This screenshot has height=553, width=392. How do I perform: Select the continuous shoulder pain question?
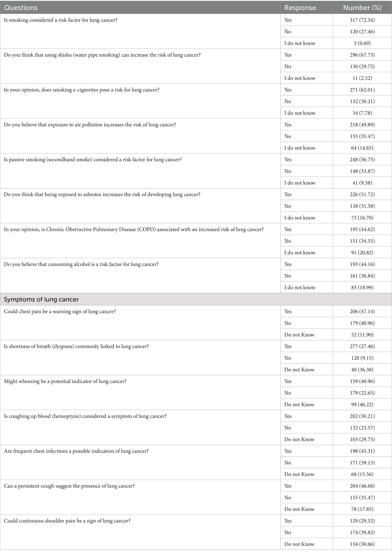[x=67, y=521]
